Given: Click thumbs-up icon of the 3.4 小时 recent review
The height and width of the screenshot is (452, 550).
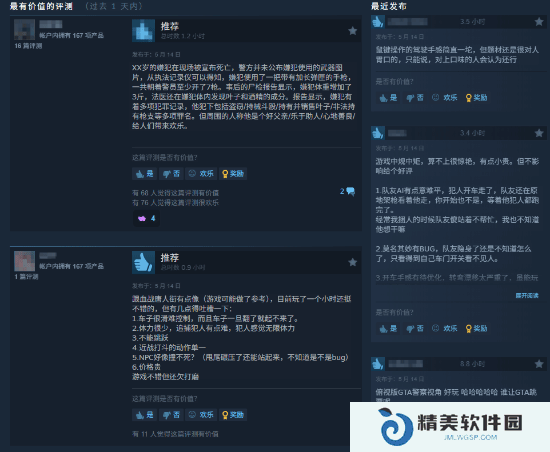Looking at the screenshot, I should click(x=378, y=133).
